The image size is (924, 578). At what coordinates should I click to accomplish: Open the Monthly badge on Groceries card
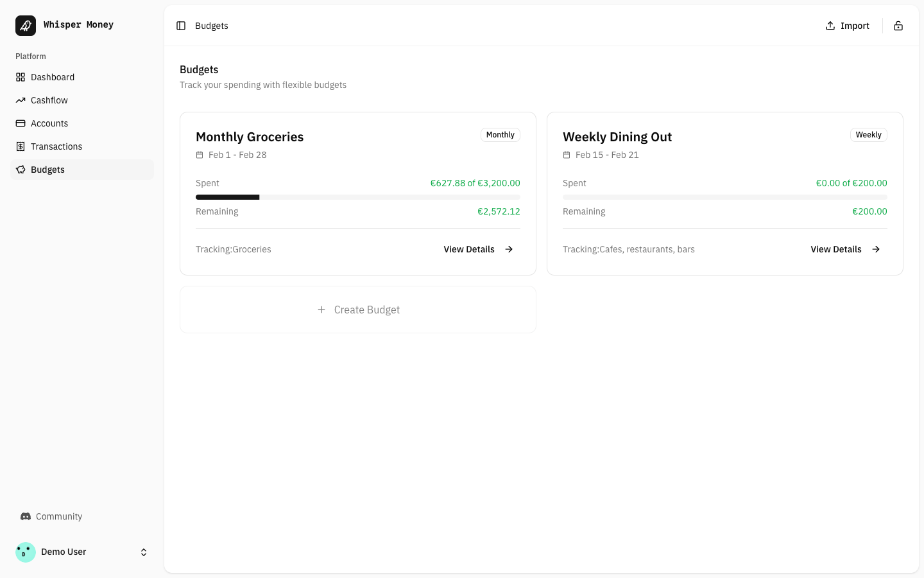500,135
